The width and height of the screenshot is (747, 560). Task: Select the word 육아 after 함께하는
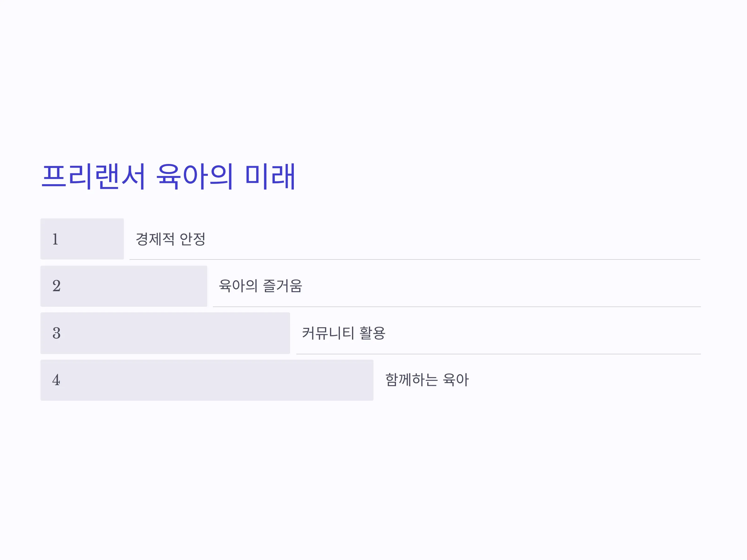(456, 380)
